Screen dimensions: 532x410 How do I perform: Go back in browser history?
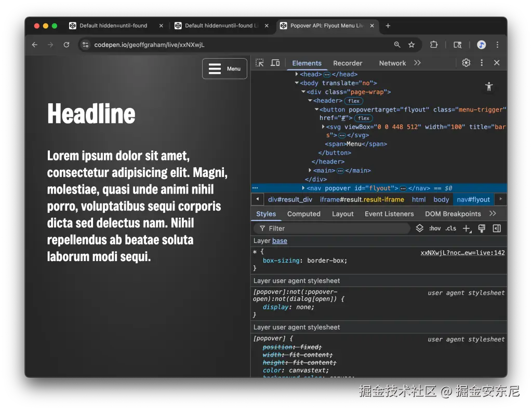pyautogui.click(x=35, y=45)
